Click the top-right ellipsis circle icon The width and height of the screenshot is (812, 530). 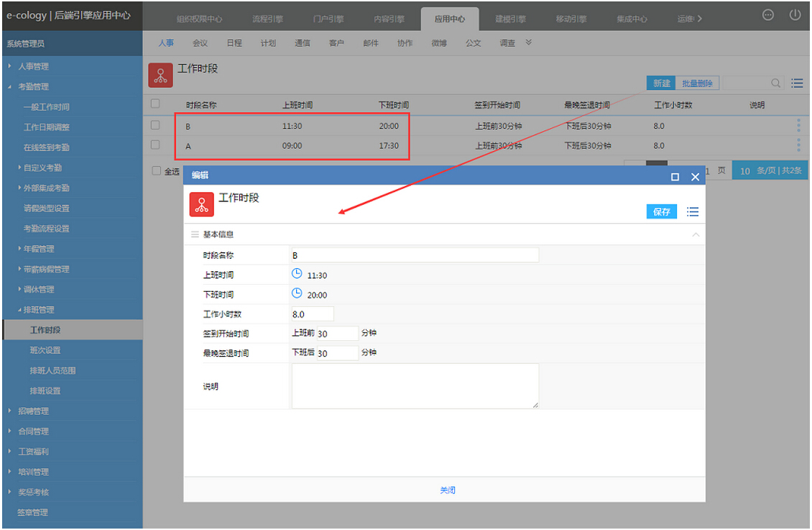pos(768,15)
